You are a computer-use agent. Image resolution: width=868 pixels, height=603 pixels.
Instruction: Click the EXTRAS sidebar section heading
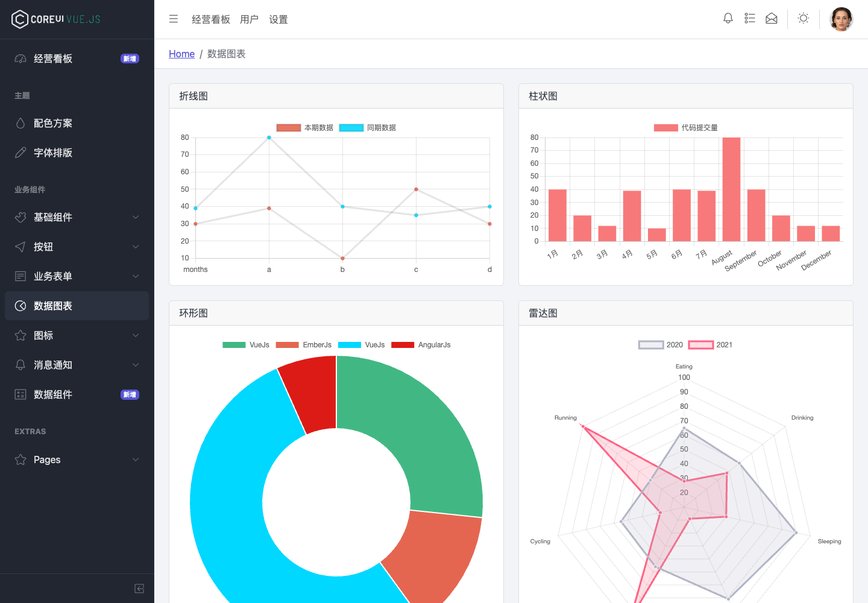point(30,431)
